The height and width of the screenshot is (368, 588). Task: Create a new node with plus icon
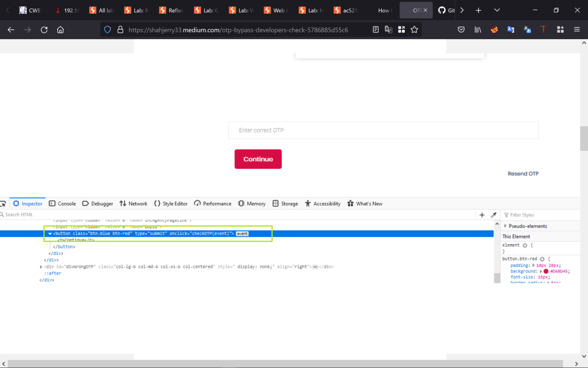[x=482, y=215]
